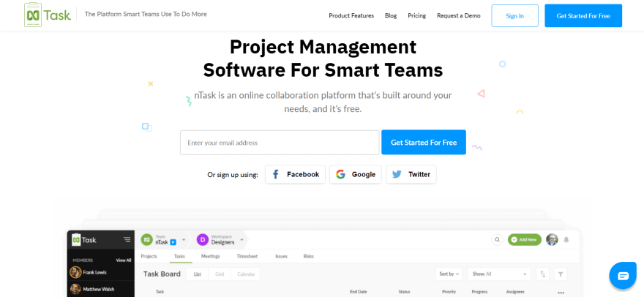The height and width of the screenshot is (297, 644).
Task: Switch to the Timesheet tab
Action: point(247,256)
